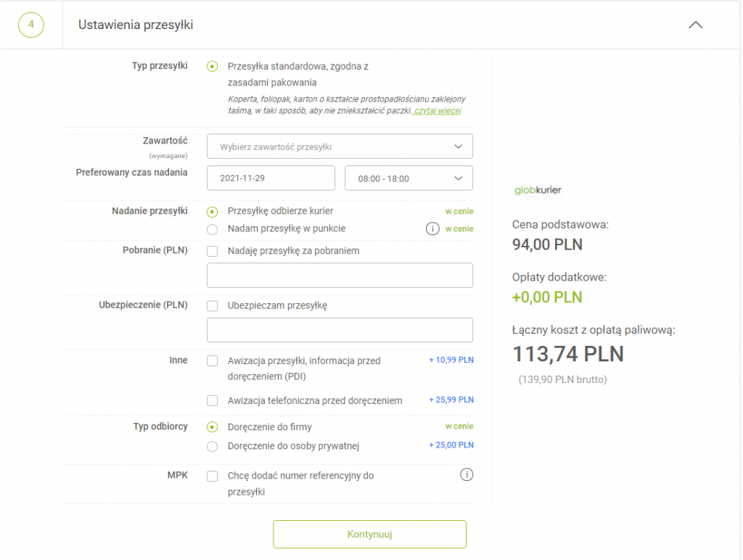The width and height of the screenshot is (743, 560).
Task: Open the 08:00 - 18:00 time dropdown
Action: pos(409,178)
